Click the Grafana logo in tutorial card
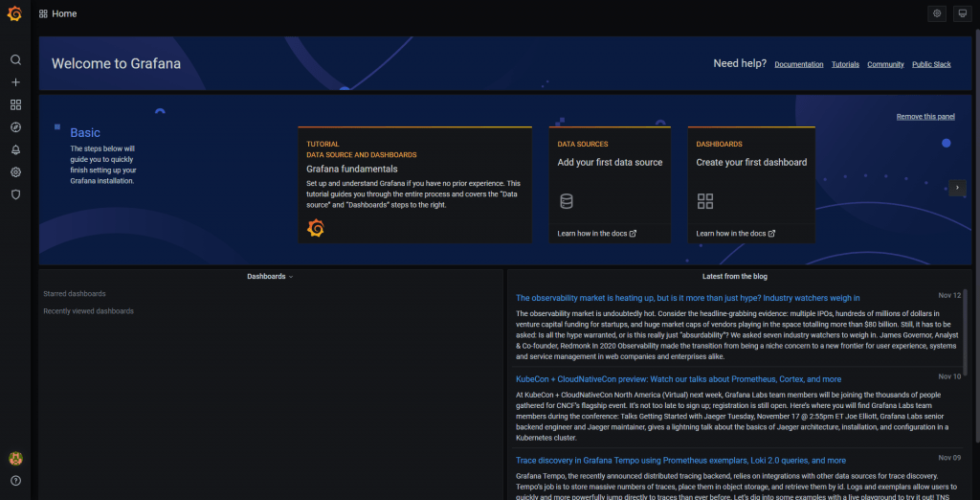This screenshot has height=500, width=980. tap(316, 228)
